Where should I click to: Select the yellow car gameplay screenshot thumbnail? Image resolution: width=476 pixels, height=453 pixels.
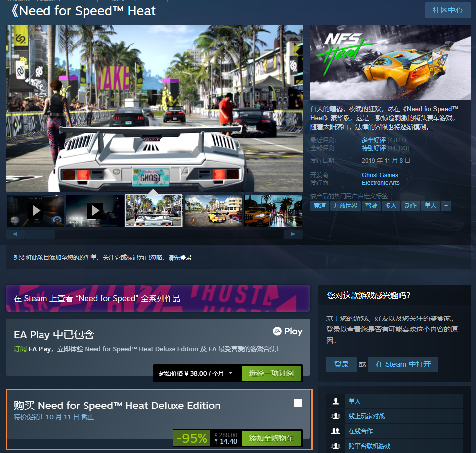(214, 211)
